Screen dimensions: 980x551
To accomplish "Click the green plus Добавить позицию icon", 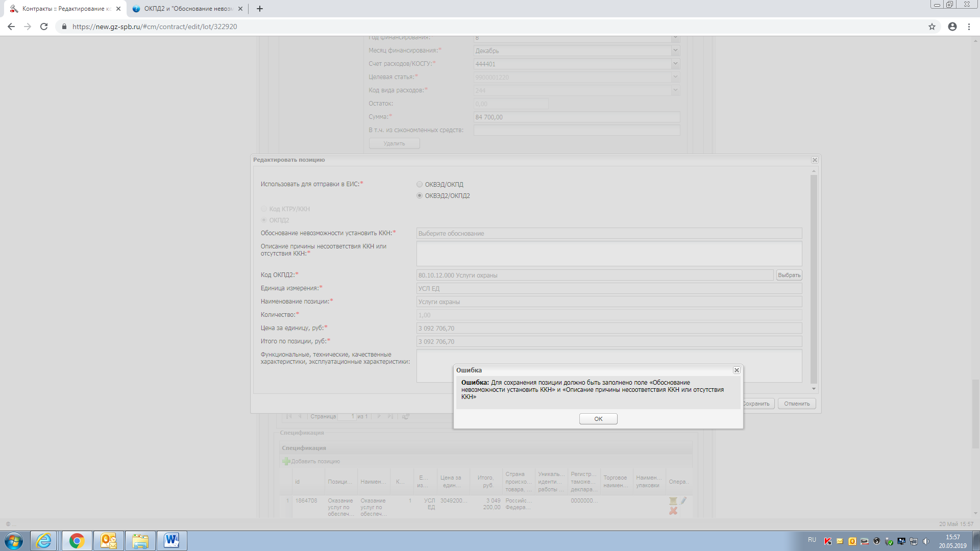I will pyautogui.click(x=286, y=461).
